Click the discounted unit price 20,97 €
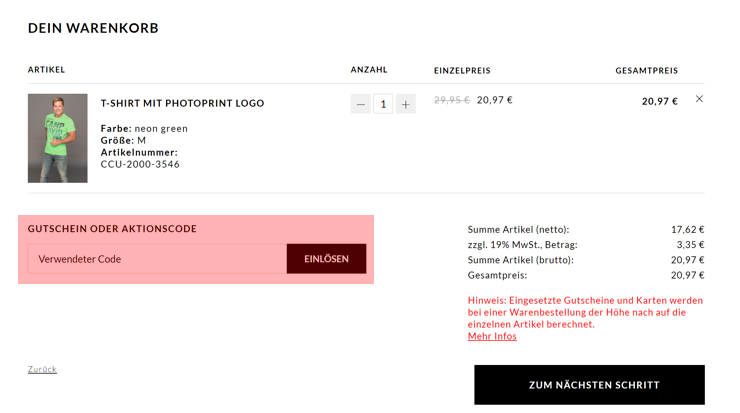740x413 pixels. tap(495, 100)
